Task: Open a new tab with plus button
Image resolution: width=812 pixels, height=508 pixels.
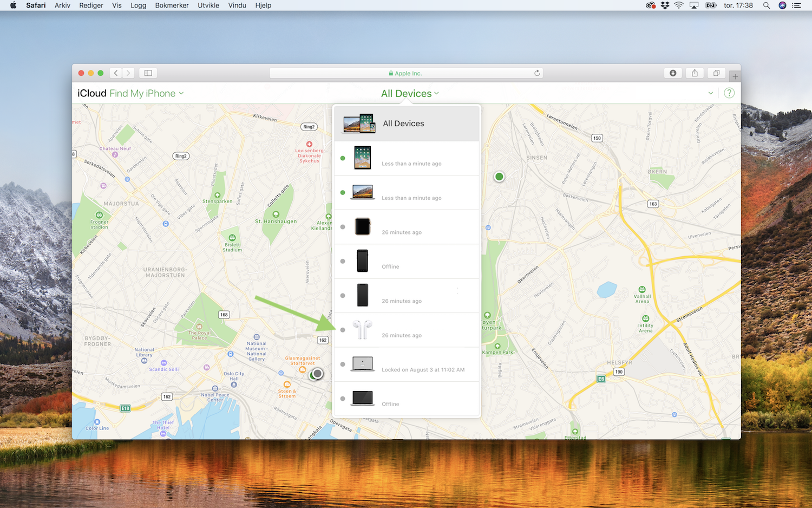Action: point(735,76)
